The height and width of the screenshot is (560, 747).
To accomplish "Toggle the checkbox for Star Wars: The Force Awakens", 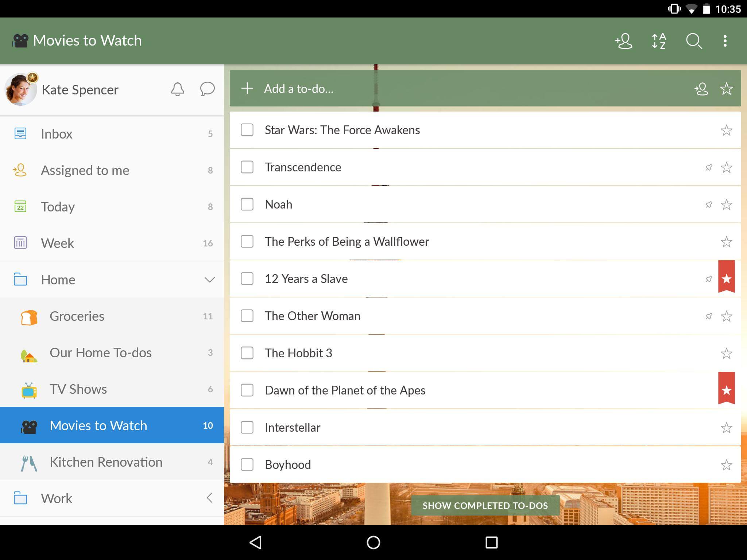I will pyautogui.click(x=247, y=130).
